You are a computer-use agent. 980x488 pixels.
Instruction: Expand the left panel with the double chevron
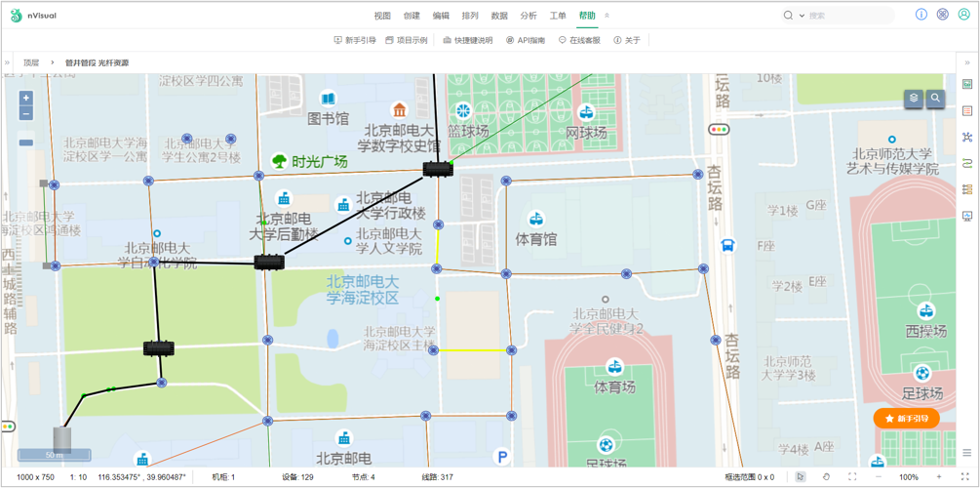coord(7,62)
